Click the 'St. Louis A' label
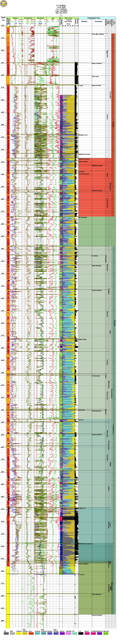Screen dimensions: 122x644 tap(82, 574)
